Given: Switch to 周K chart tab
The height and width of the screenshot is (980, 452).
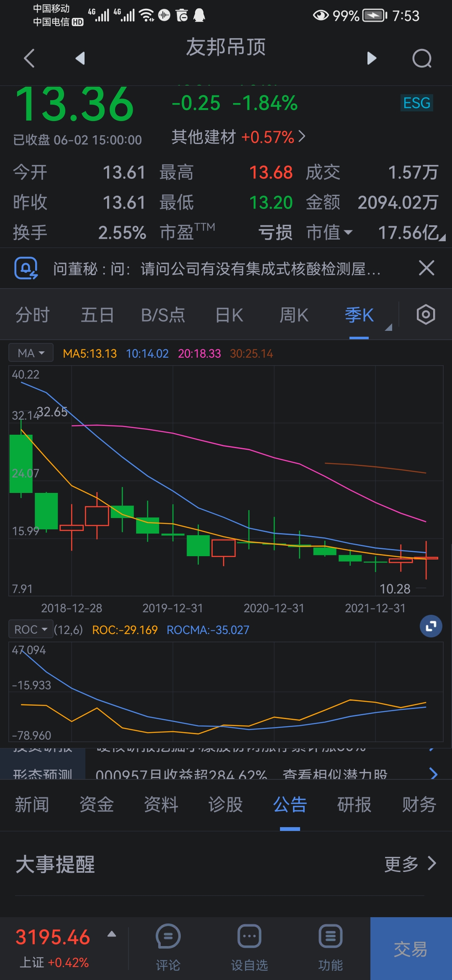Looking at the screenshot, I should point(294,315).
